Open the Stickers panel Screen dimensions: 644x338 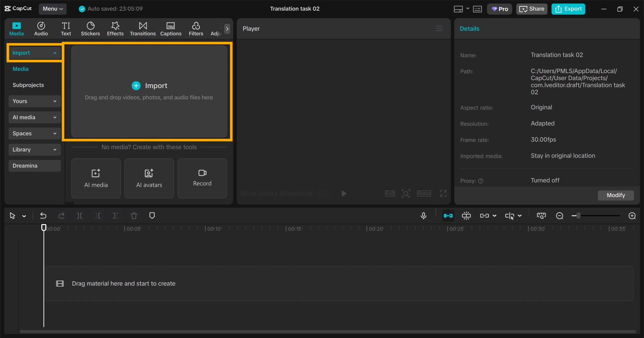point(90,29)
